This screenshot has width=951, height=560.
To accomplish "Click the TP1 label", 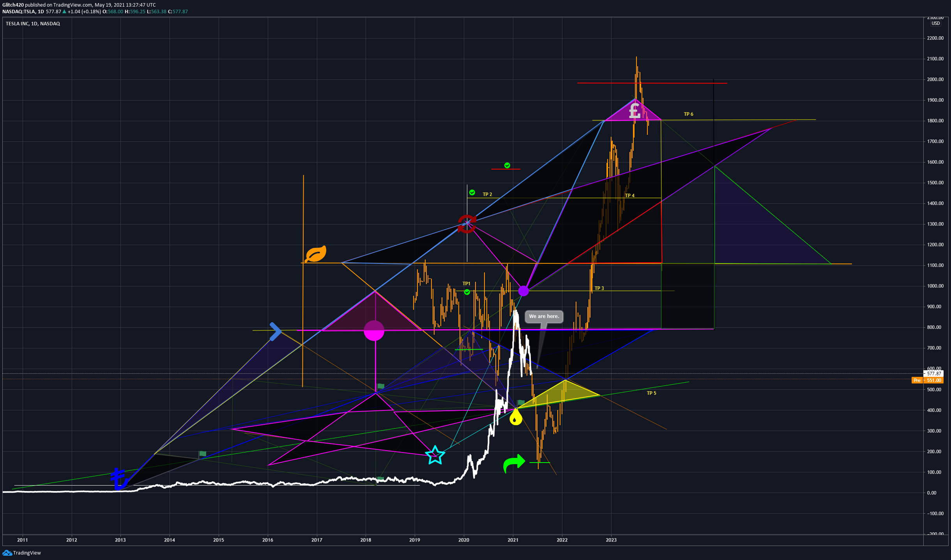I will pyautogui.click(x=467, y=284).
